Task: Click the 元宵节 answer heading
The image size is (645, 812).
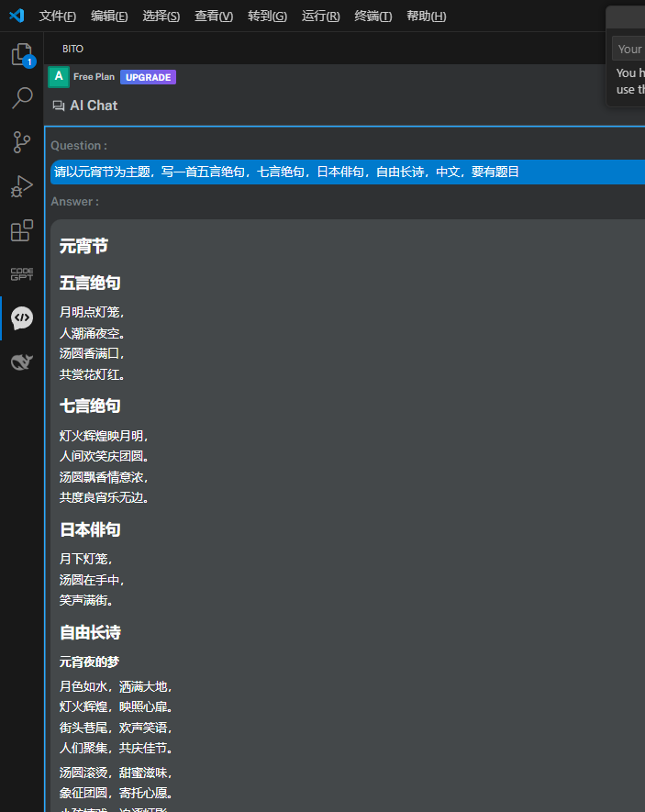Action: point(83,246)
